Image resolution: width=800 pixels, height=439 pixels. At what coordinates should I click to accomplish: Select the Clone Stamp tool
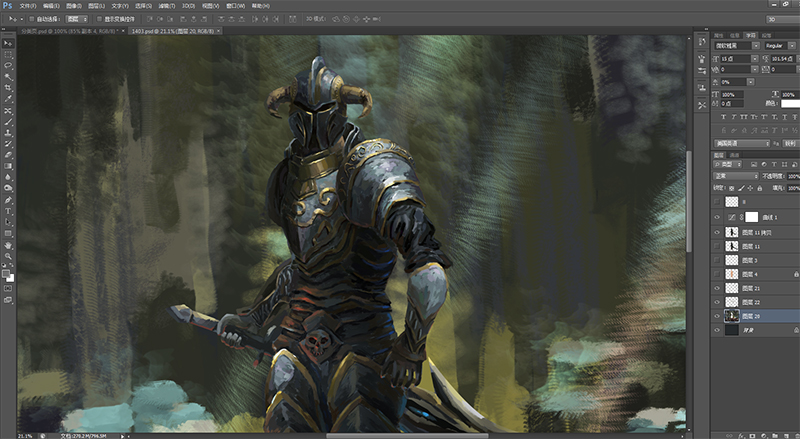point(8,133)
